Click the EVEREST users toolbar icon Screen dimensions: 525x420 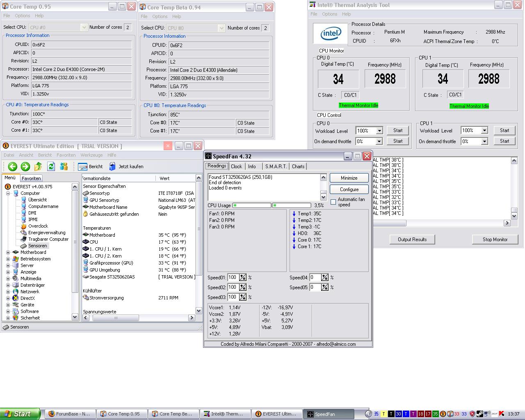pos(64,166)
